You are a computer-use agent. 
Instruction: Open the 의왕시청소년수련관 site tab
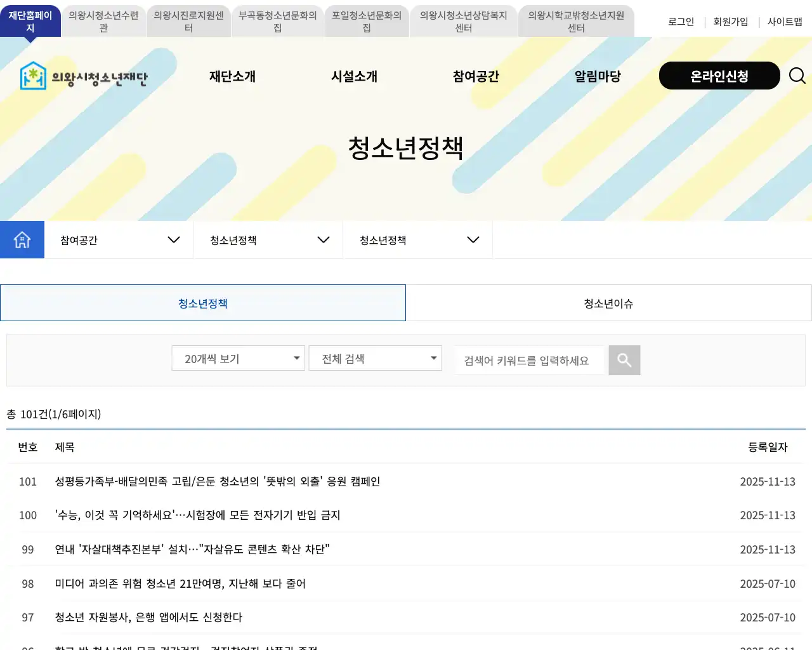103,20
